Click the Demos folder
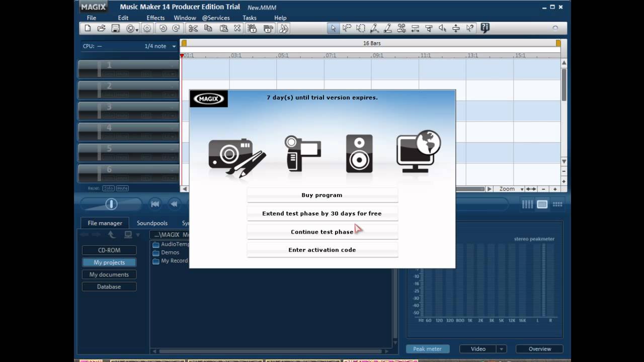This screenshot has width=644, height=362. pos(167,252)
